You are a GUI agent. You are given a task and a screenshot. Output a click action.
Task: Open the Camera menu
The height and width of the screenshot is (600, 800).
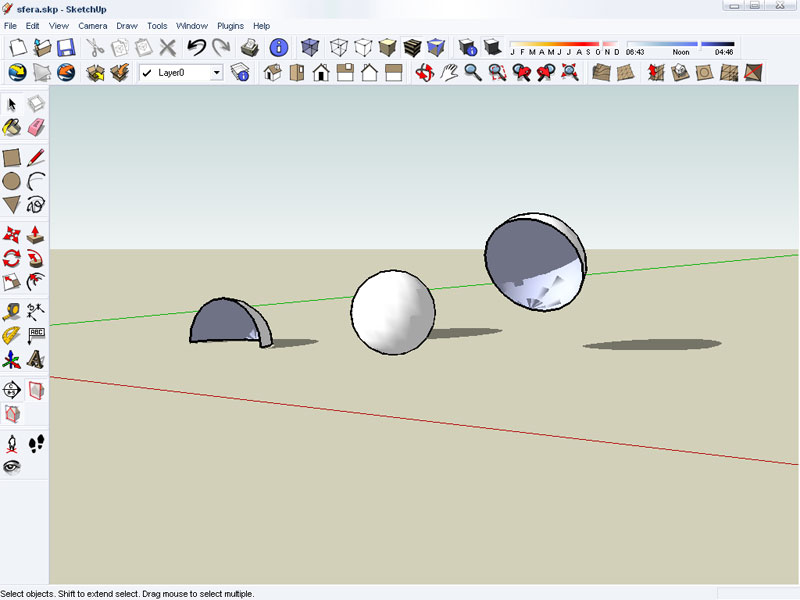pyautogui.click(x=93, y=25)
